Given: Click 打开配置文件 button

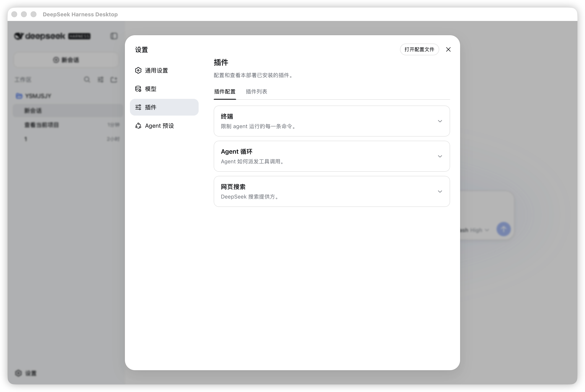Looking at the screenshot, I should pos(419,49).
